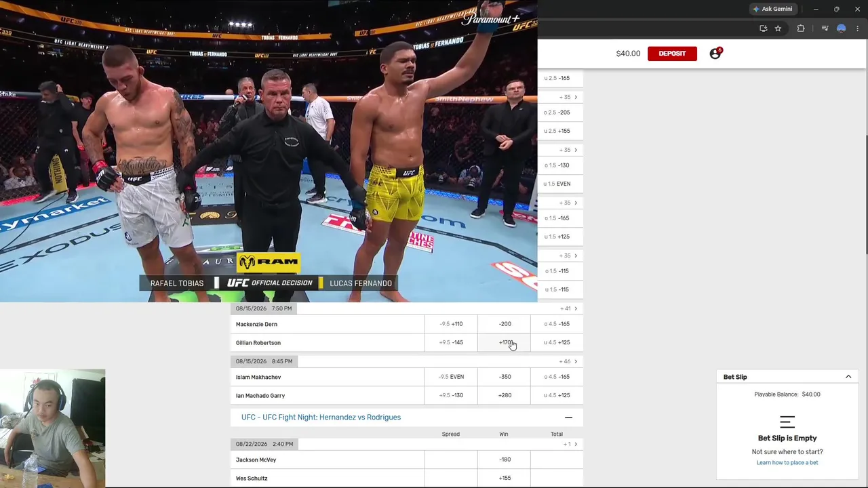Viewport: 868px width, 488px height.
Task: Click the Jackson McVey fighter name
Action: pyautogui.click(x=256, y=460)
